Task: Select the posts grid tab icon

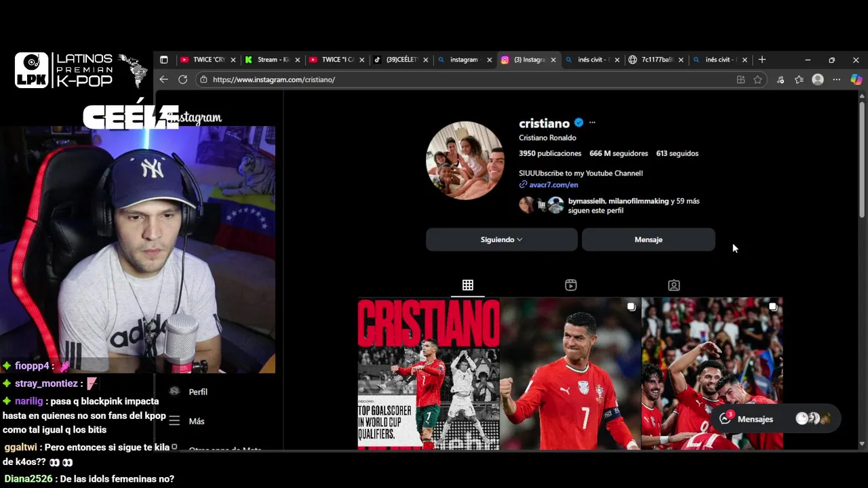Action: tap(468, 285)
